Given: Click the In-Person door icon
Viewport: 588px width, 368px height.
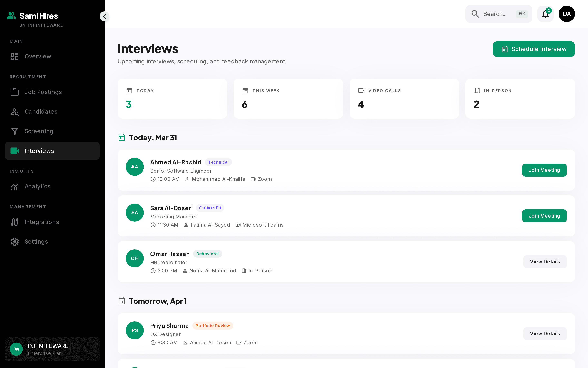Looking at the screenshot, I should (x=477, y=91).
